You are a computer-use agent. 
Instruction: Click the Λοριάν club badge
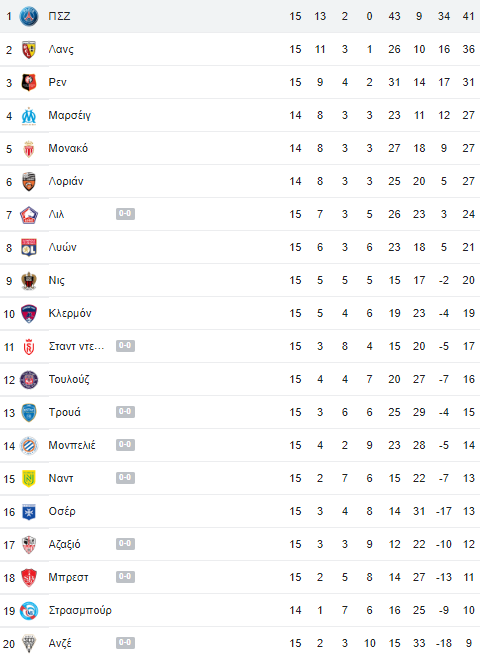coord(29,181)
